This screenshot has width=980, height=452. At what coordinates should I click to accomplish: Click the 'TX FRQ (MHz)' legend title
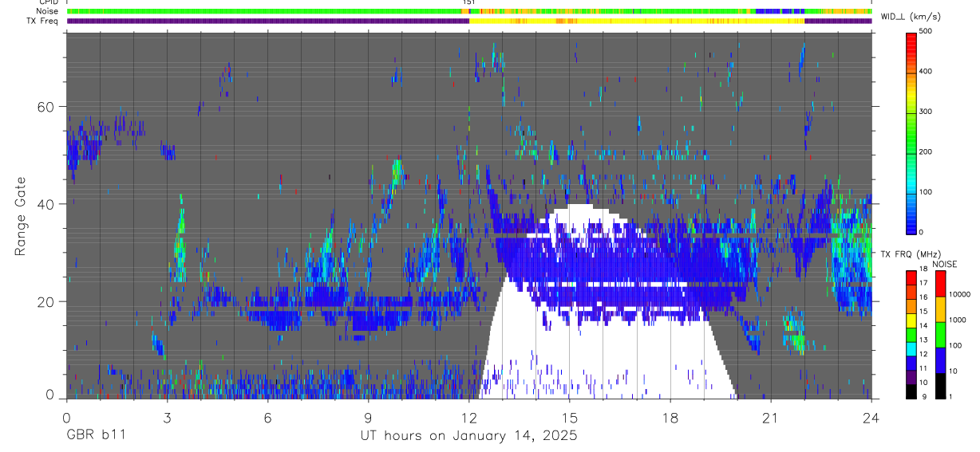(x=910, y=254)
